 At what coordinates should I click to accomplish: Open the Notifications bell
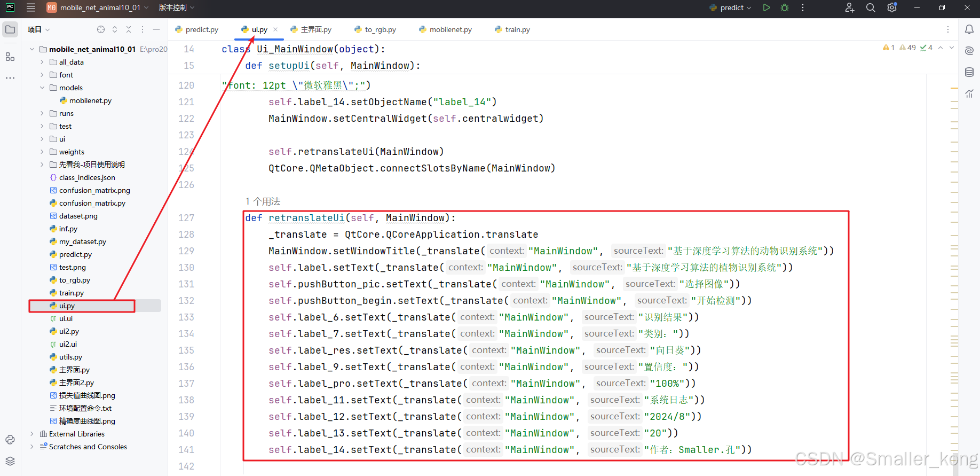[x=969, y=29]
